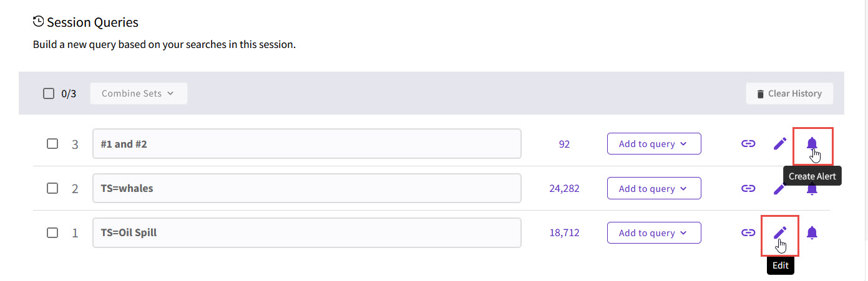868x281 pixels.
Task: Edit the TS=Oil Spill query with pencil
Action: pyautogui.click(x=779, y=233)
